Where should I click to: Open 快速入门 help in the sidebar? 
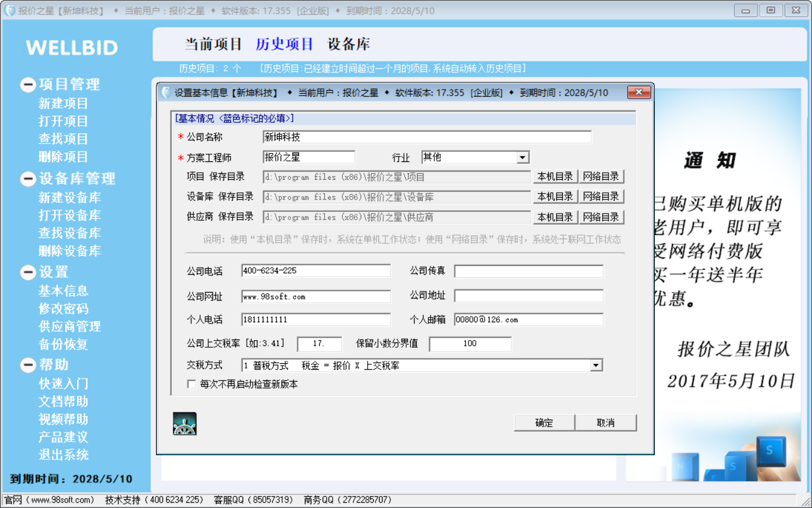click(63, 383)
